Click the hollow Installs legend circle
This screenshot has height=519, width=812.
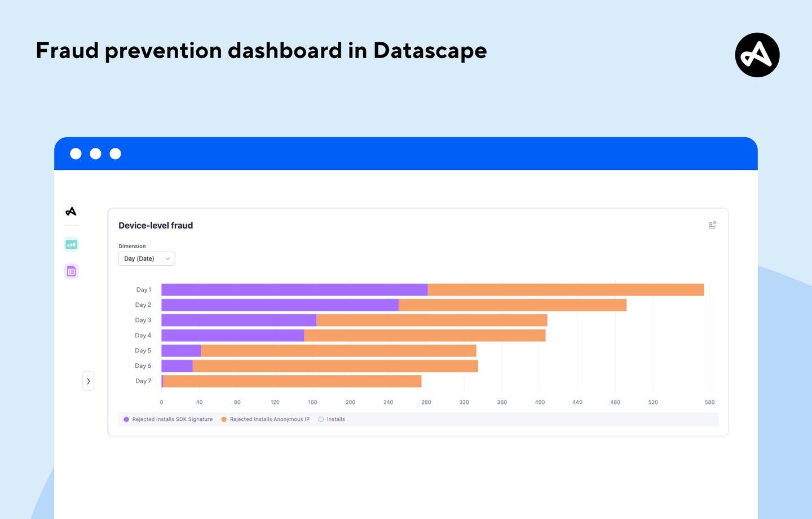point(320,419)
